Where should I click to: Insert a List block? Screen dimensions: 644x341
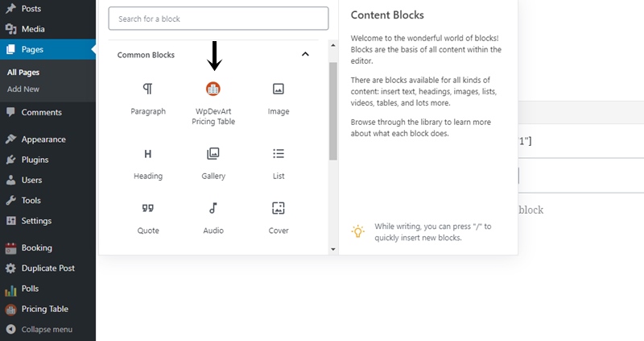click(x=279, y=164)
